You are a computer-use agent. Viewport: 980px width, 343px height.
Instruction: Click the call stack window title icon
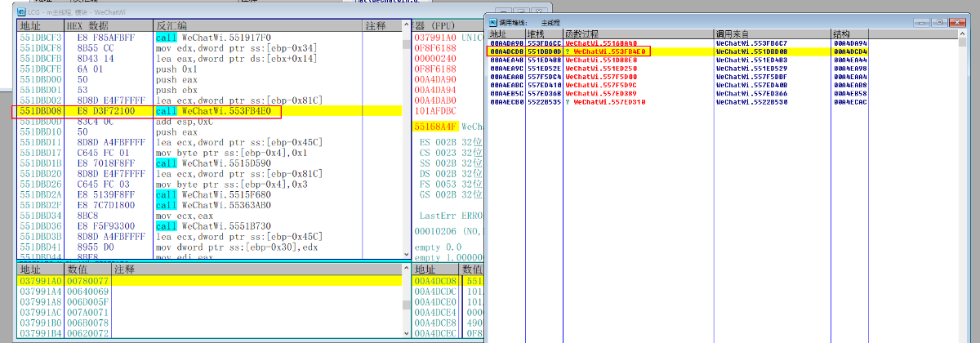point(495,21)
